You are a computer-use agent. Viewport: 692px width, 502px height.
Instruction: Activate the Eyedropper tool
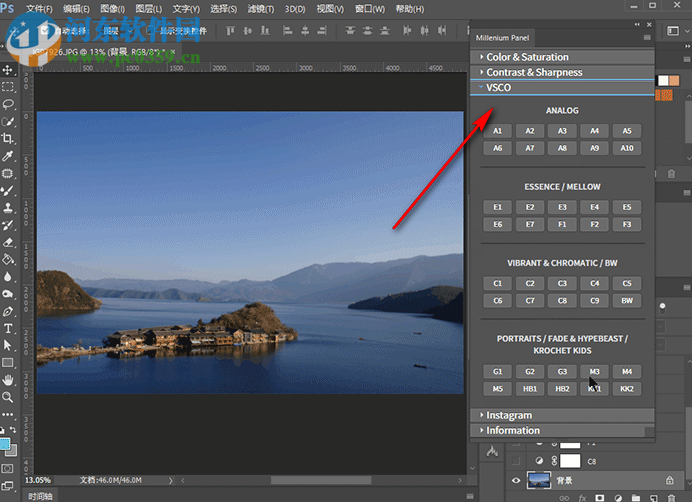tap(8, 156)
